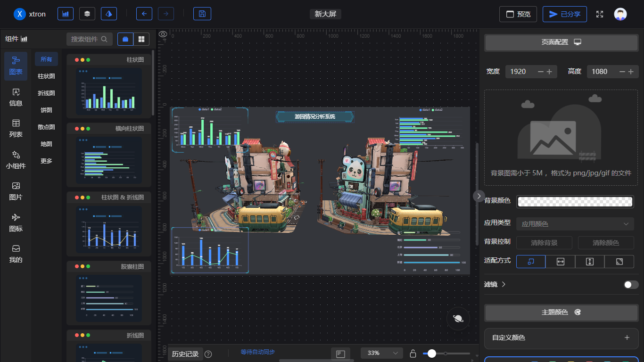This screenshot has width=644, height=362.
Task: Decrease height with minus button
Action: (x=622, y=72)
